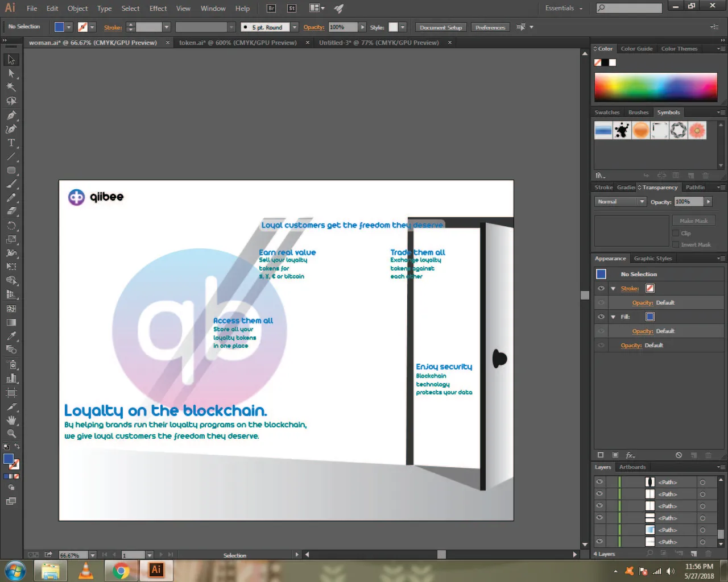Click the blue fill swatch in Appearance panel
This screenshot has width=728, height=582.
(650, 317)
